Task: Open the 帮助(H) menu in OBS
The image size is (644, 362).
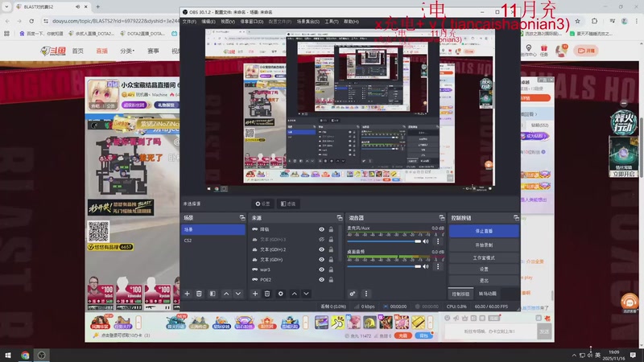Action: click(x=351, y=22)
